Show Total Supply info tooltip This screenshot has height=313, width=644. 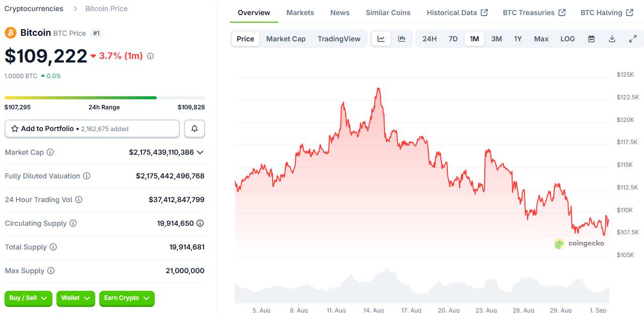click(53, 247)
